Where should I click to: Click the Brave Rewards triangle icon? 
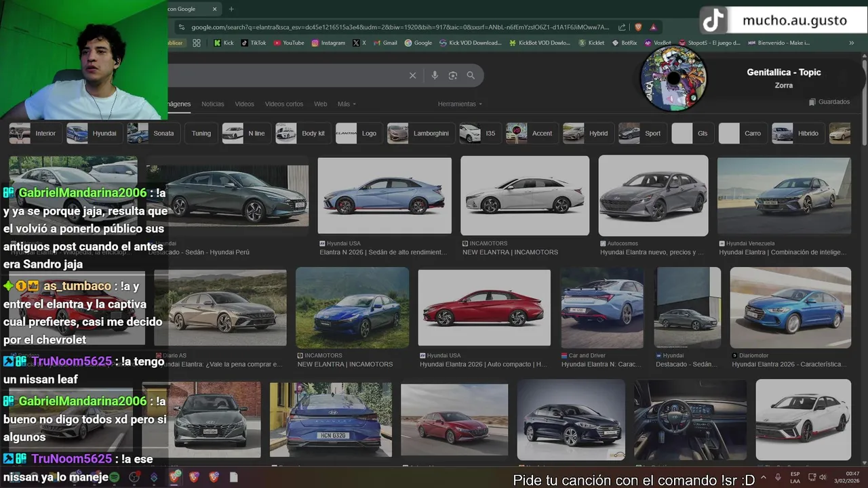tap(653, 27)
